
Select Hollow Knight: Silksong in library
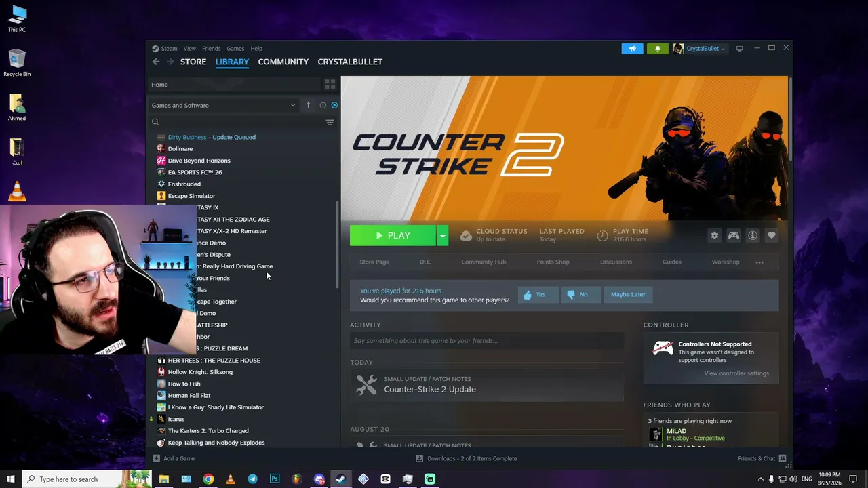pyautogui.click(x=200, y=372)
